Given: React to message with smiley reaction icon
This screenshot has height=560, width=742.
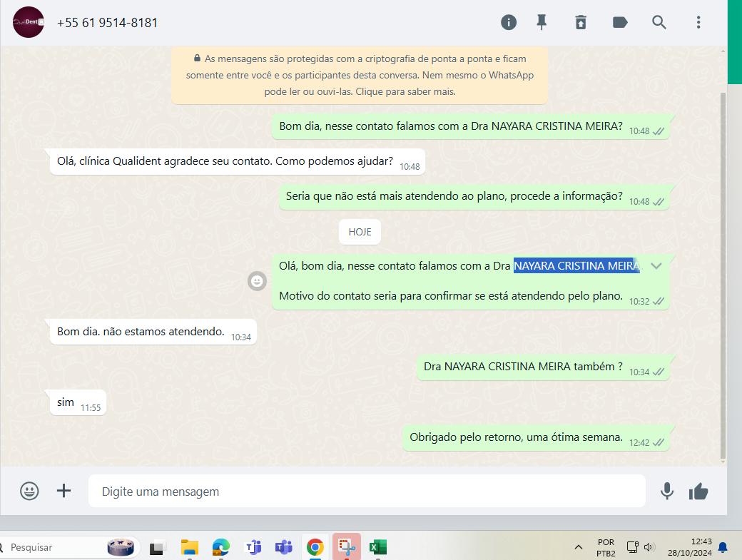Looking at the screenshot, I should pos(257,281).
